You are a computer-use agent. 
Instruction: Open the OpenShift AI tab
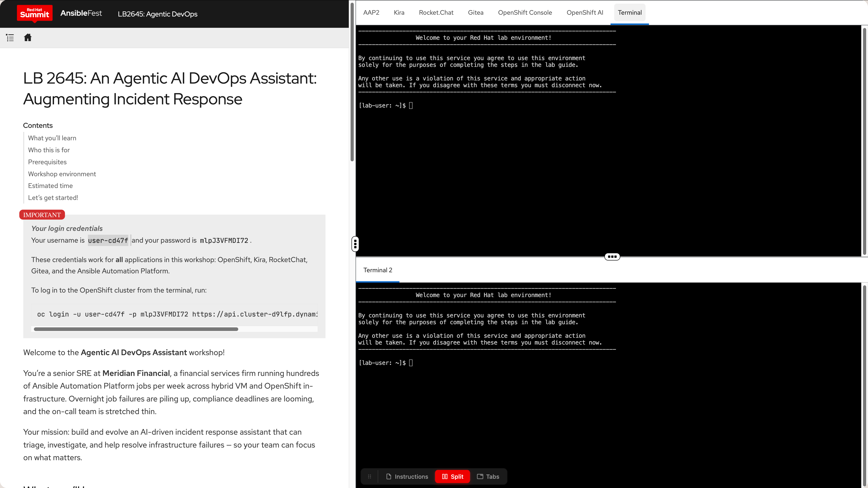tap(585, 13)
